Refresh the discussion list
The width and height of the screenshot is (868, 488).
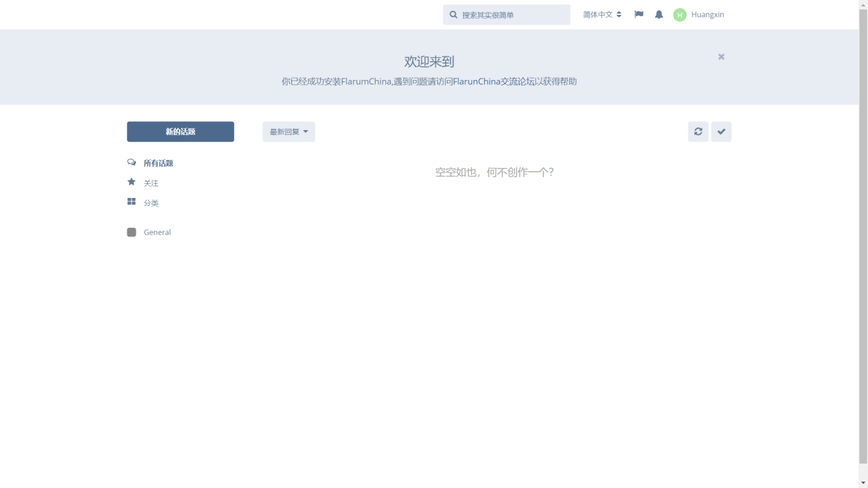point(698,131)
